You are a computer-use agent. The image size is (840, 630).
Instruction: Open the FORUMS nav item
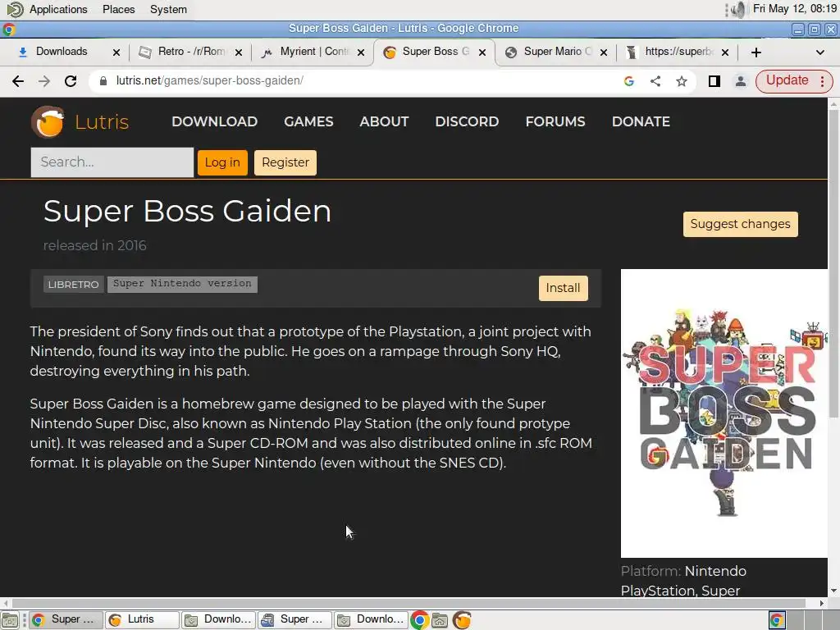pyautogui.click(x=555, y=121)
